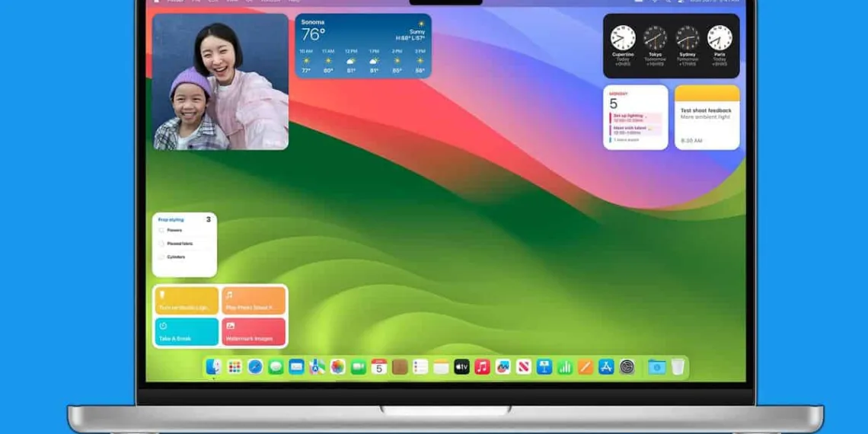This screenshot has height=434, width=868.
Task: Open the Test shoot feedback note widget
Action: [707, 117]
